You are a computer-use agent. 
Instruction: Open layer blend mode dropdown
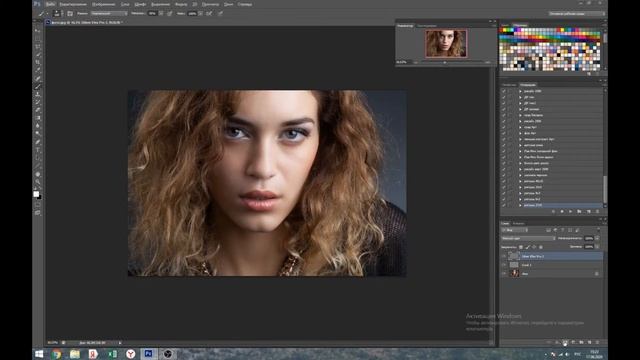[x=529, y=238]
